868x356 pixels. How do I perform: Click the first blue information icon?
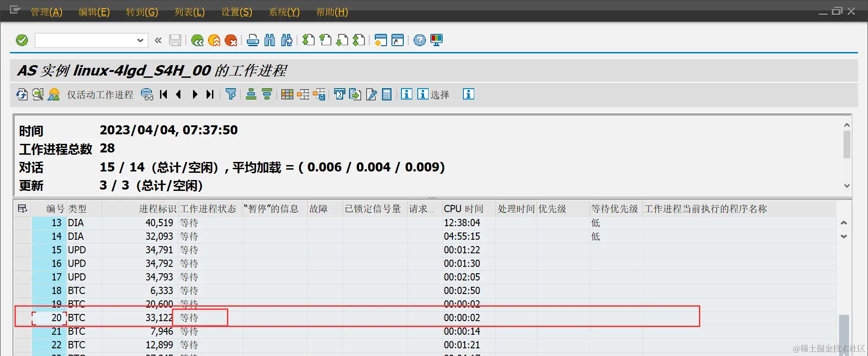(406, 94)
